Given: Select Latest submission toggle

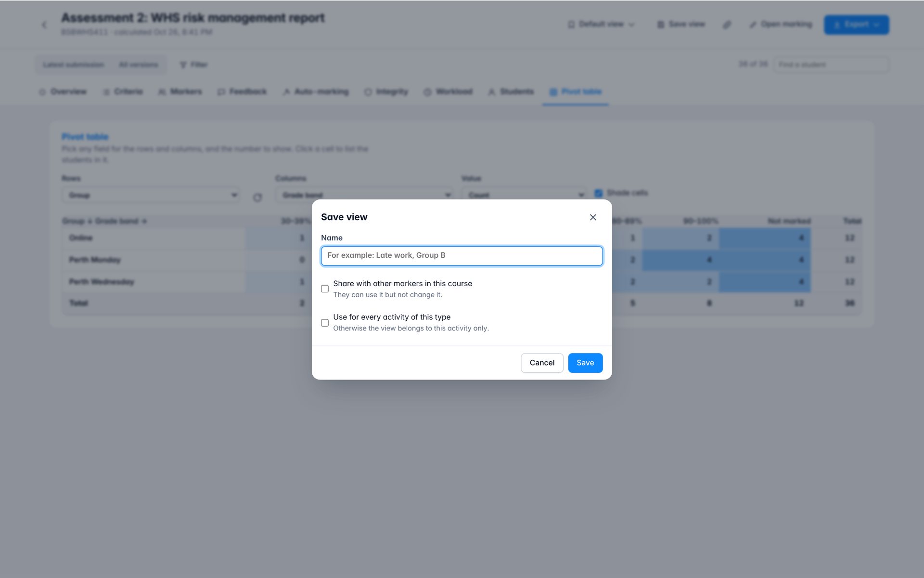Looking at the screenshot, I should coord(73,65).
